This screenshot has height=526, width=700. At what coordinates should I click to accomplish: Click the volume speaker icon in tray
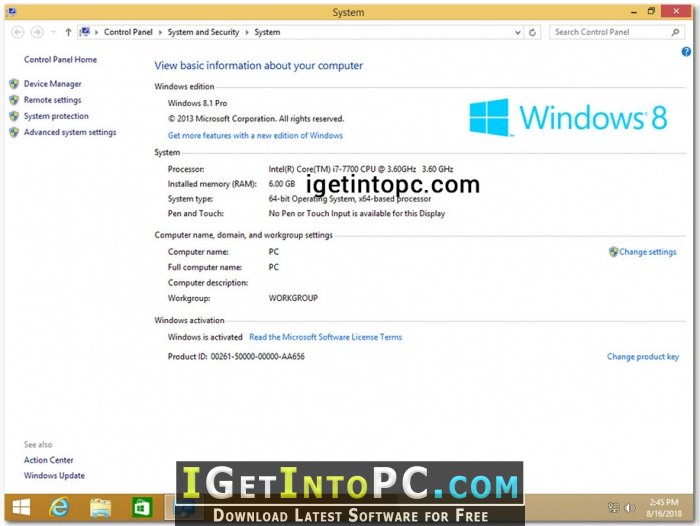coord(629,508)
